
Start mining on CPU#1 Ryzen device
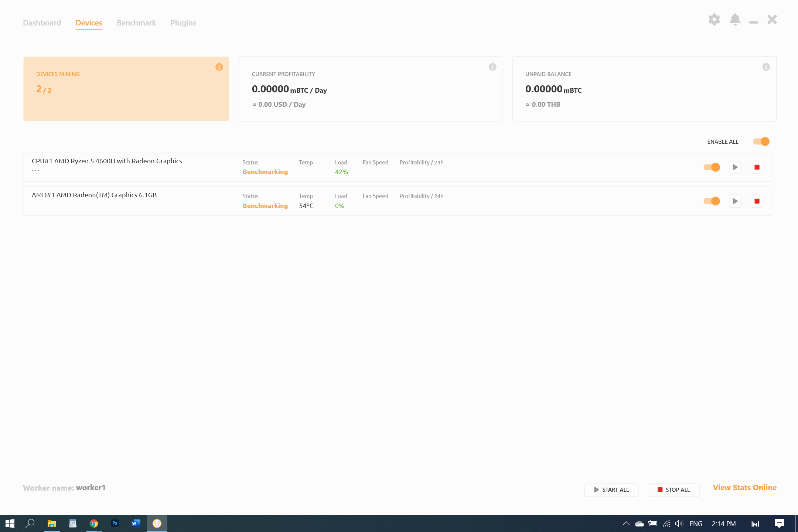point(735,167)
